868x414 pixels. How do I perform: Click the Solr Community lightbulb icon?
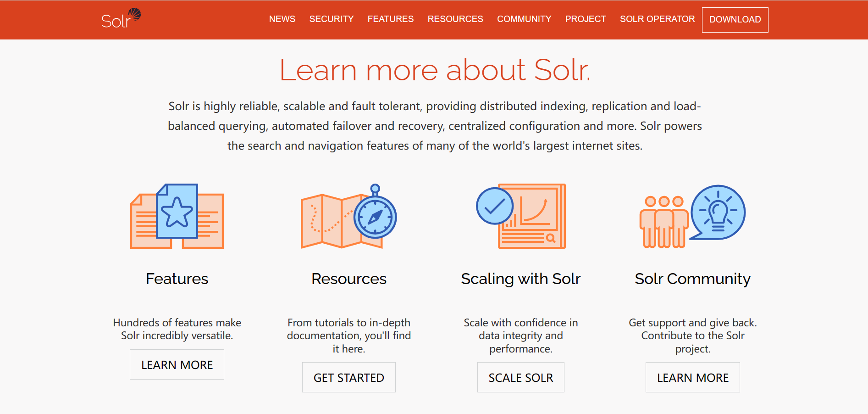tap(692, 216)
